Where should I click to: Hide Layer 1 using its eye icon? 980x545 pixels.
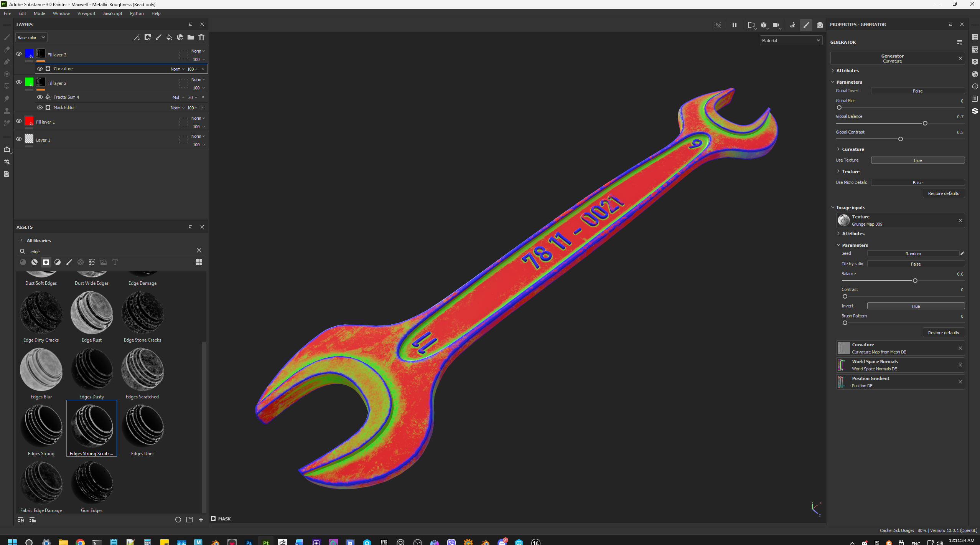19,139
